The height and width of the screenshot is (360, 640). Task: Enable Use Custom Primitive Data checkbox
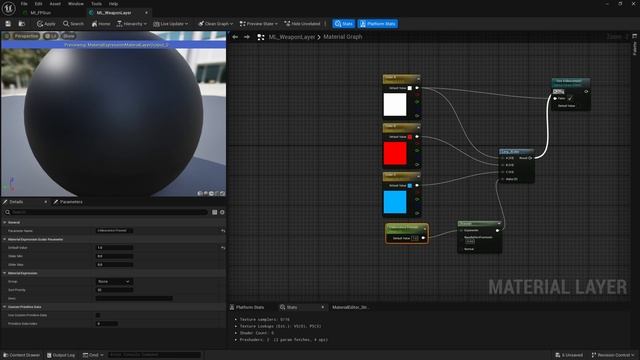tap(98, 315)
